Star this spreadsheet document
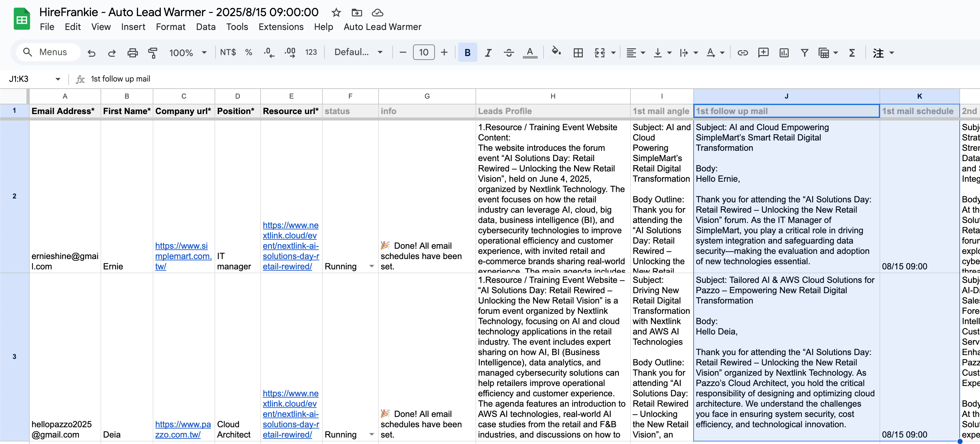The height and width of the screenshot is (444, 980). pyautogui.click(x=336, y=13)
